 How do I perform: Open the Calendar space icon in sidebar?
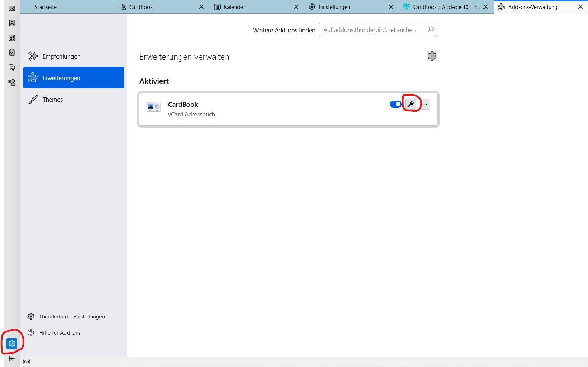(x=12, y=38)
